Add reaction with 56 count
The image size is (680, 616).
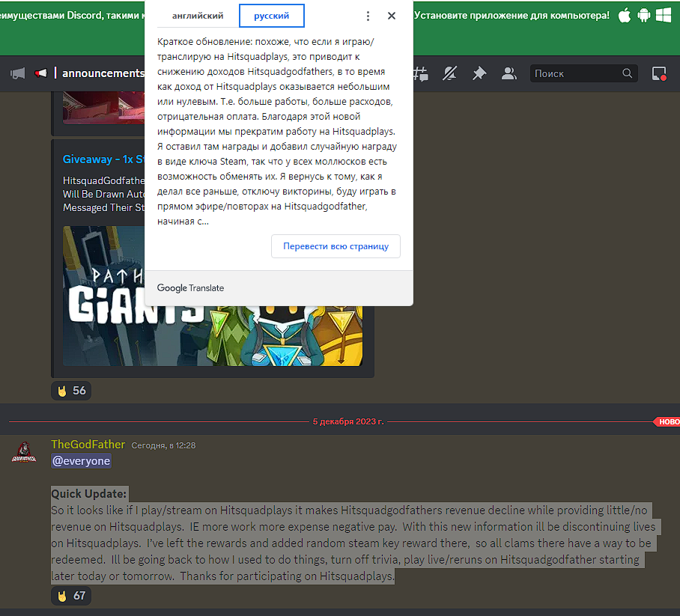[71, 391]
